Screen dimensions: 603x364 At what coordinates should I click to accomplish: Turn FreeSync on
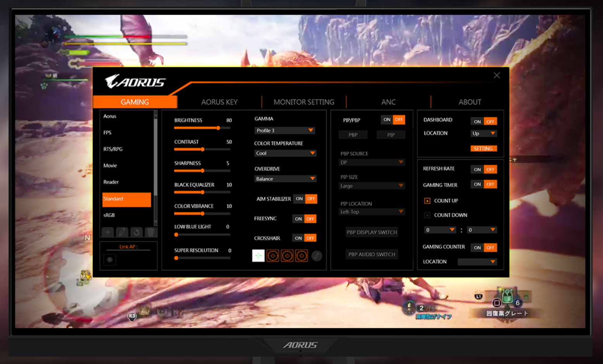tap(298, 219)
